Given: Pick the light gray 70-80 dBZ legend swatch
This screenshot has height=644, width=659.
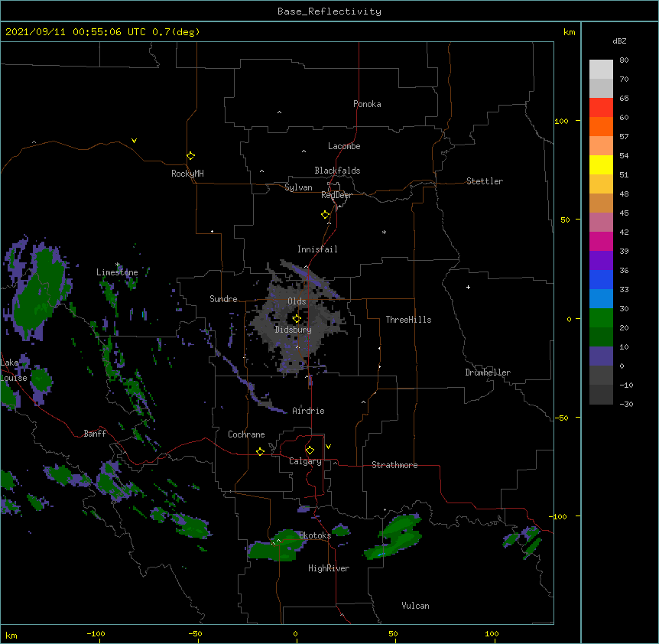Looking at the screenshot, I should (x=601, y=70).
